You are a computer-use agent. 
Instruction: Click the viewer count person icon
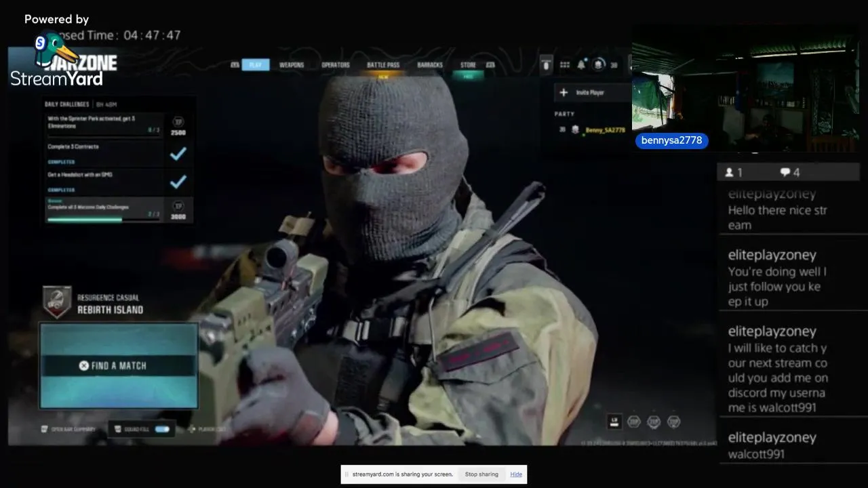(730, 173)
